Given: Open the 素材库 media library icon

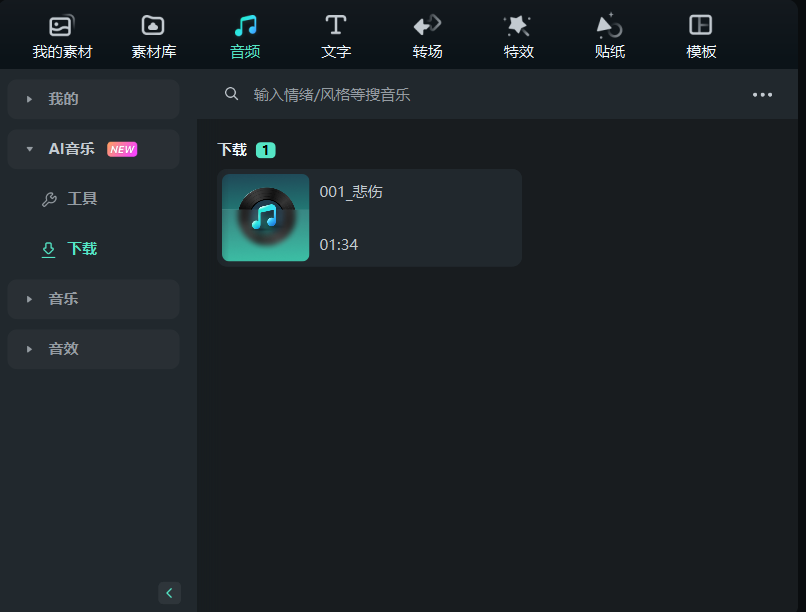Looking at the screenshot, I should coord(152,24).
